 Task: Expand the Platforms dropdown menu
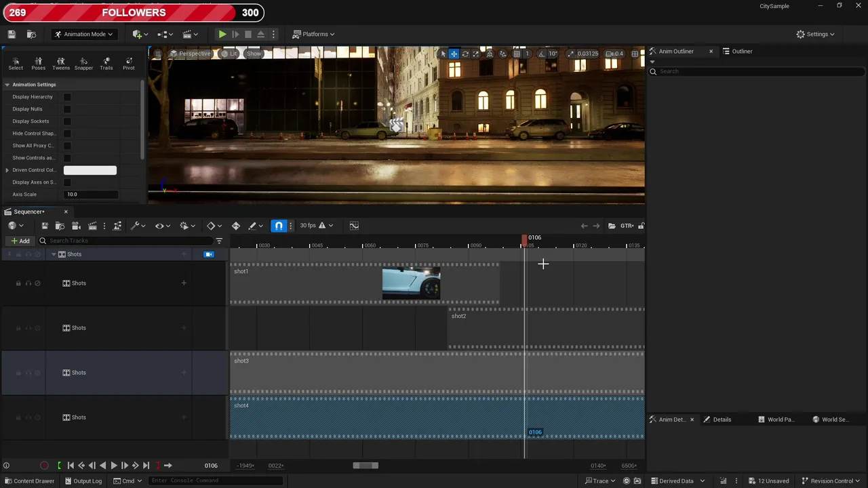(x=314, y=34)
